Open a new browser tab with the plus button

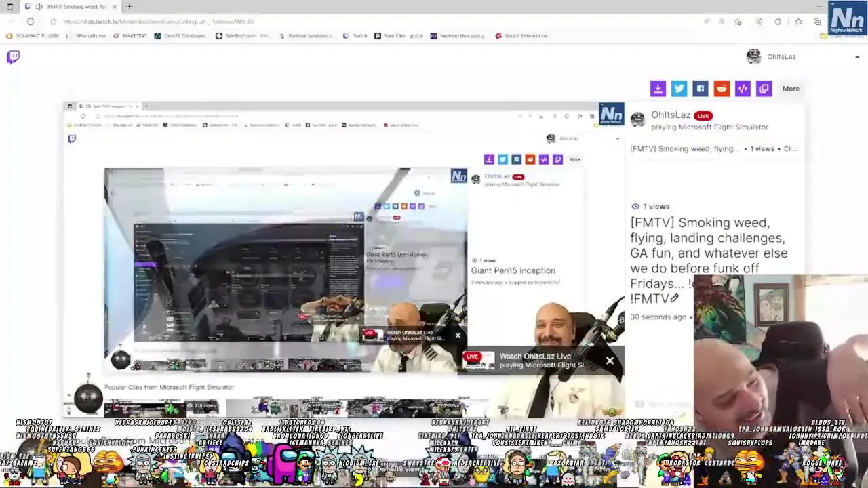point(129,7)
